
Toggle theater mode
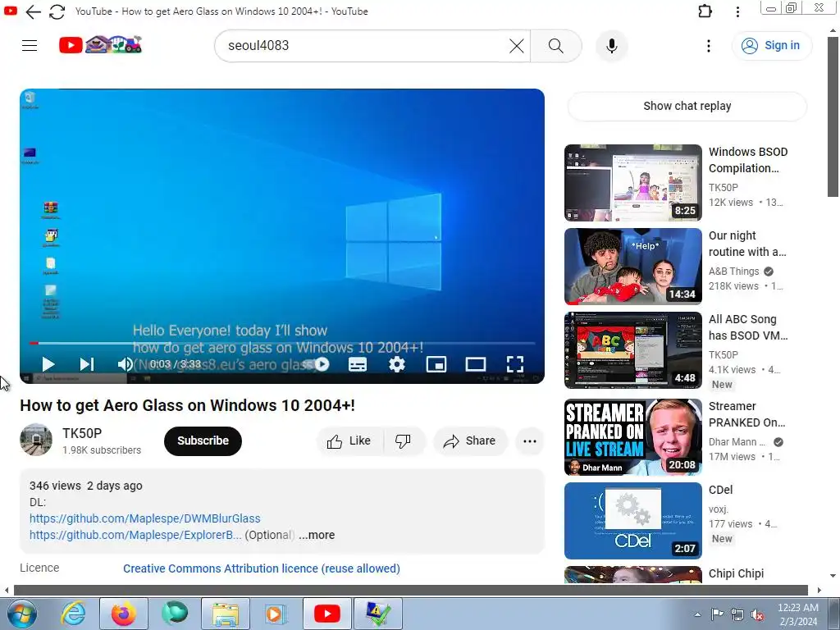pyautogui.click(x=475, y=364)
